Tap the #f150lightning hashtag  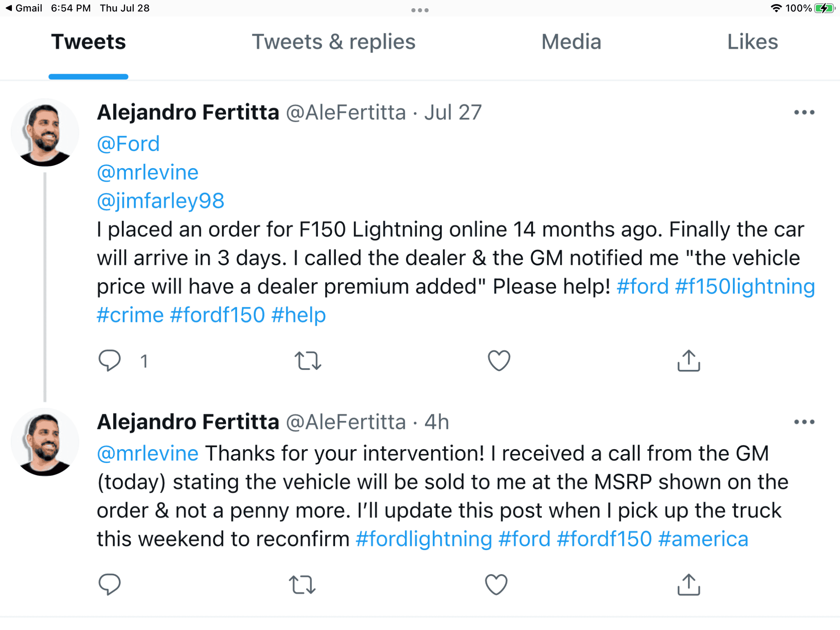[745, 286]
